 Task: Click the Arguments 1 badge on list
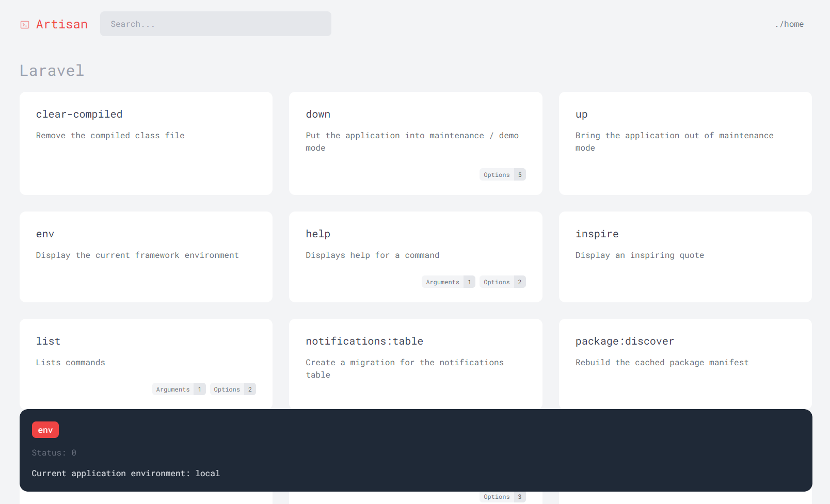pos(179,389)
